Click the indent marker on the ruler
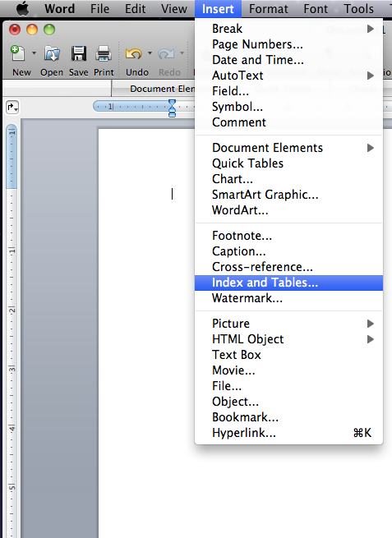 point(172,108)
